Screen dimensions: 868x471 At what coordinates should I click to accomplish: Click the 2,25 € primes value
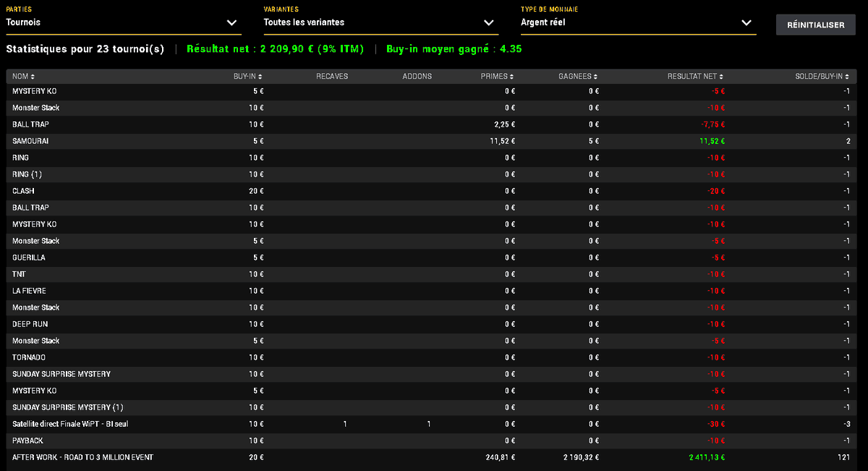click(503, 124)
